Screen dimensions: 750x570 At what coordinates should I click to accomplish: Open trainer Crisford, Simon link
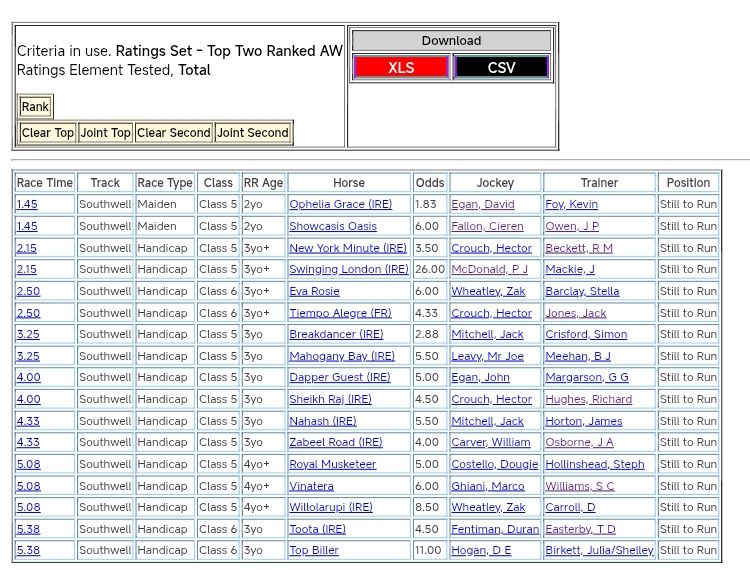[x=586, y=335]
